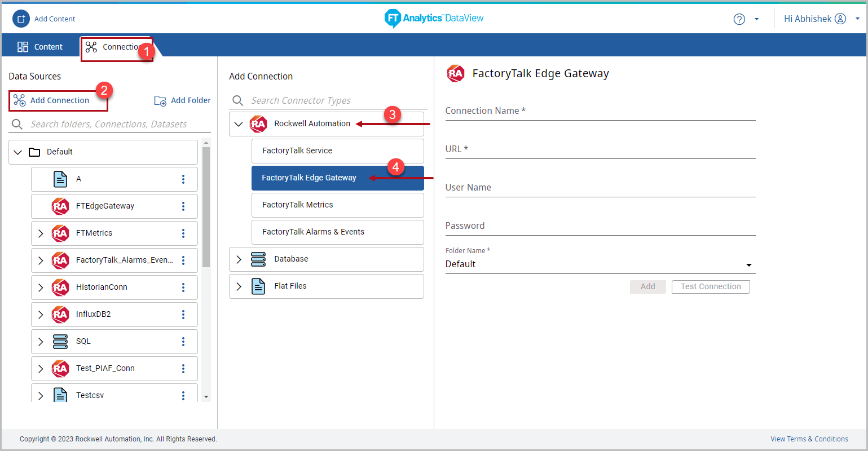Viewport: 868px width, 451px height.
Task: Click the Add Content plus icon
Action: (x=21, y=19)
